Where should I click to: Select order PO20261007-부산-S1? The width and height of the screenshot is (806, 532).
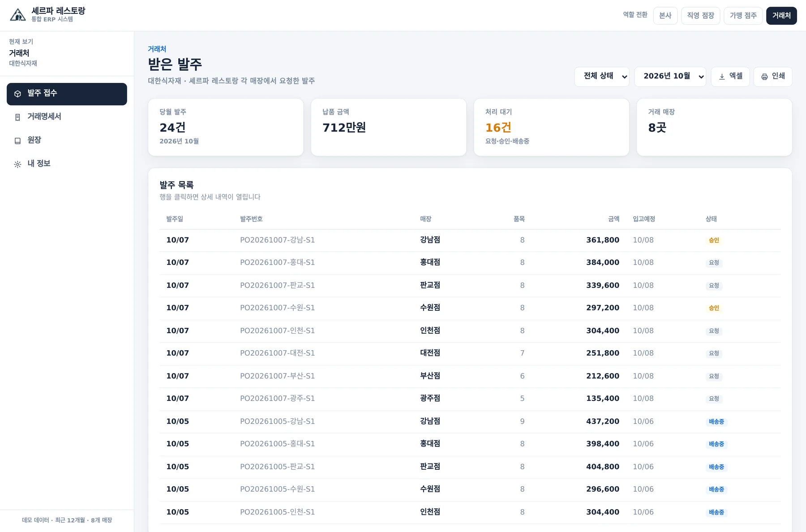[x=470, y=376]
